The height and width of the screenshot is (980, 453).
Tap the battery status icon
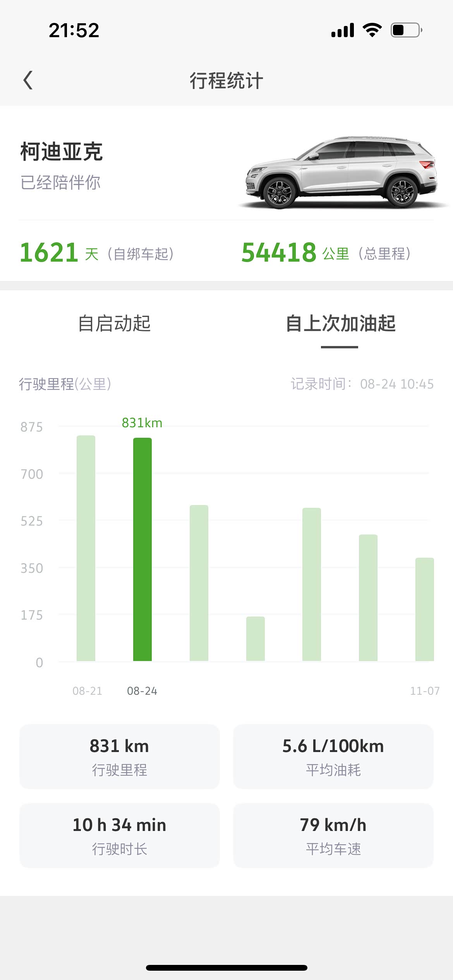point(407,30)
